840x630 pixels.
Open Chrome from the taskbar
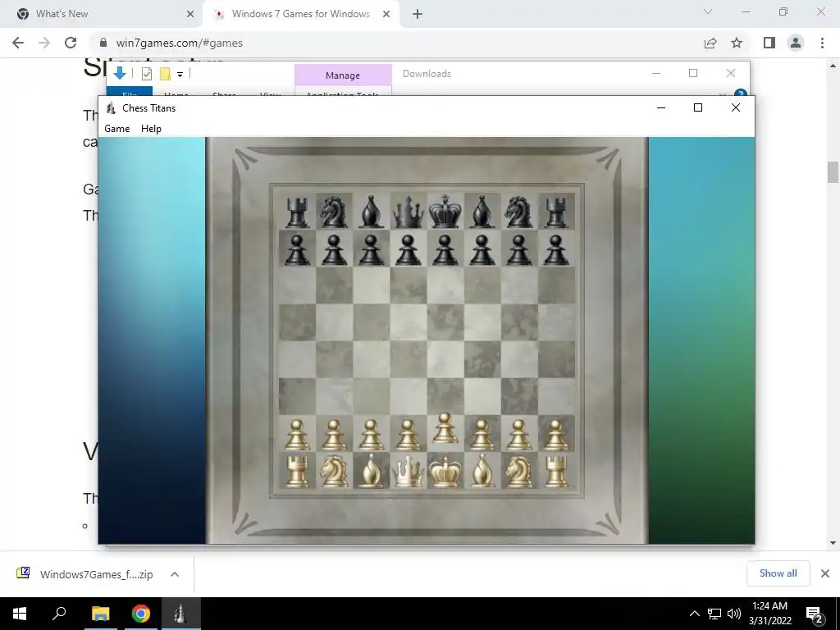pyautogui.click(x=140, y=614)
